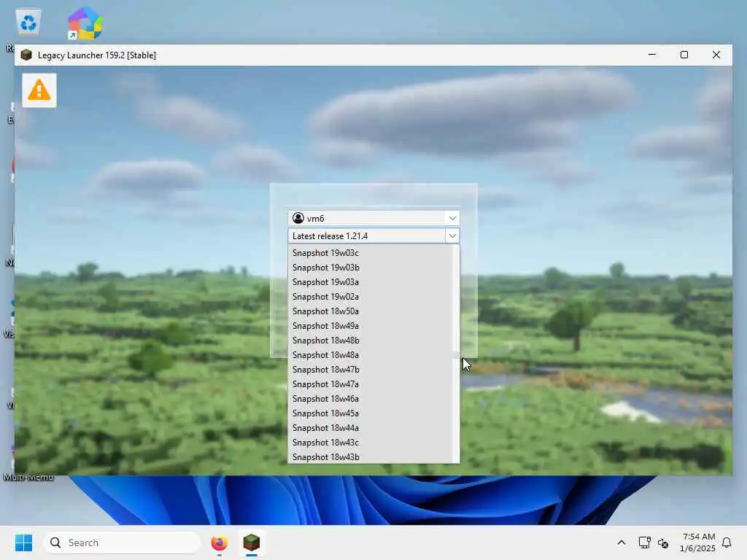The width and height of the screenshot is (747, 560).
Task: Select Snapshot 19w03b from the list
Action: [x=370, y=268]
